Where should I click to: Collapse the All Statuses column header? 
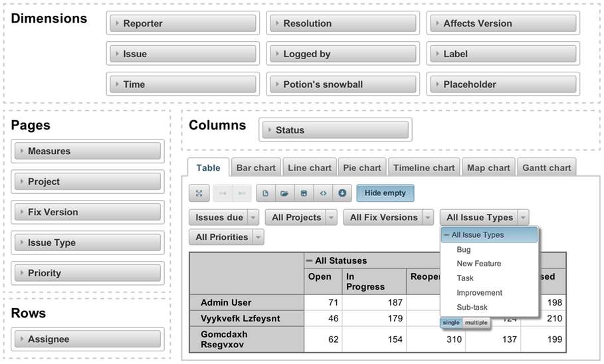(x=310, y=261)
